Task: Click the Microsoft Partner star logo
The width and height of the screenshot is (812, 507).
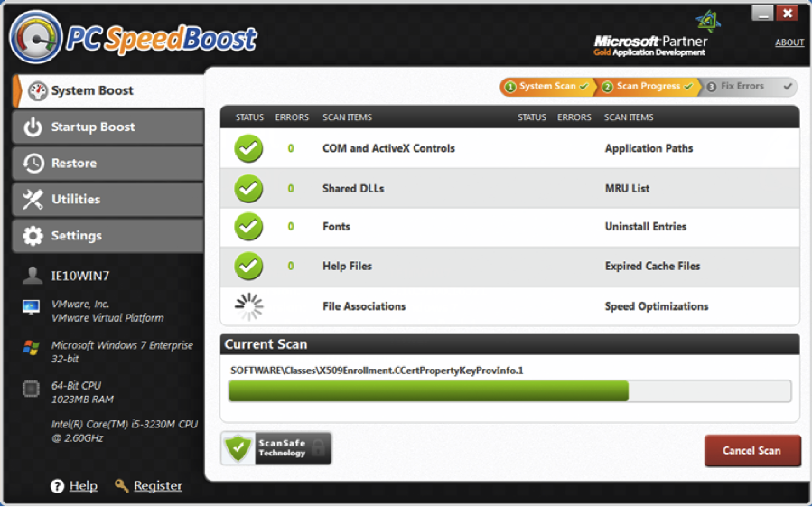Action: click(708, 22)
